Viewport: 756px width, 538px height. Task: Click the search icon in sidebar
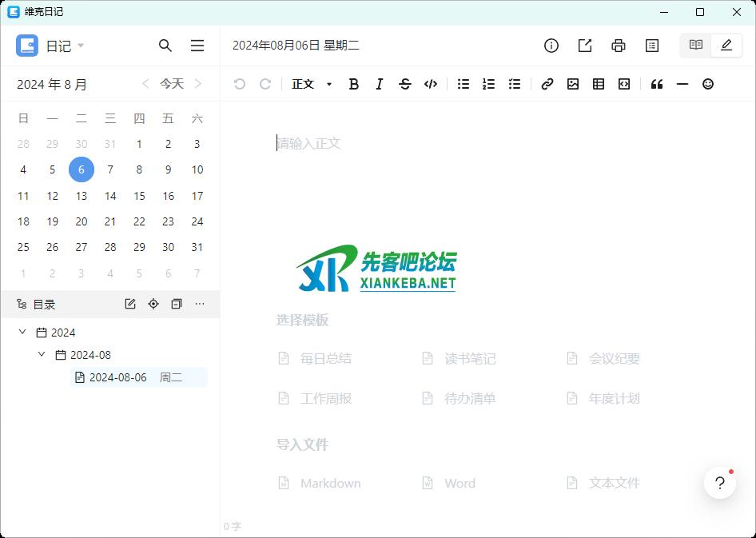[165, 46]
